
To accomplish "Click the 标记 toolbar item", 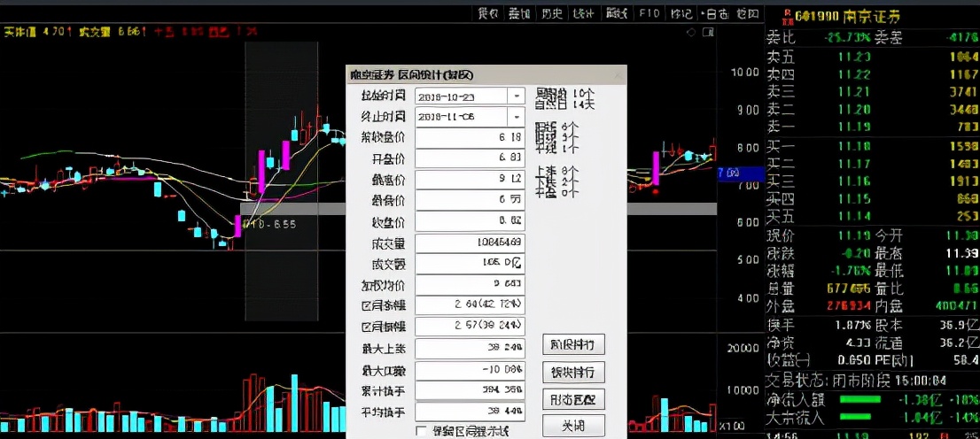I will click(x=681, y=14).
